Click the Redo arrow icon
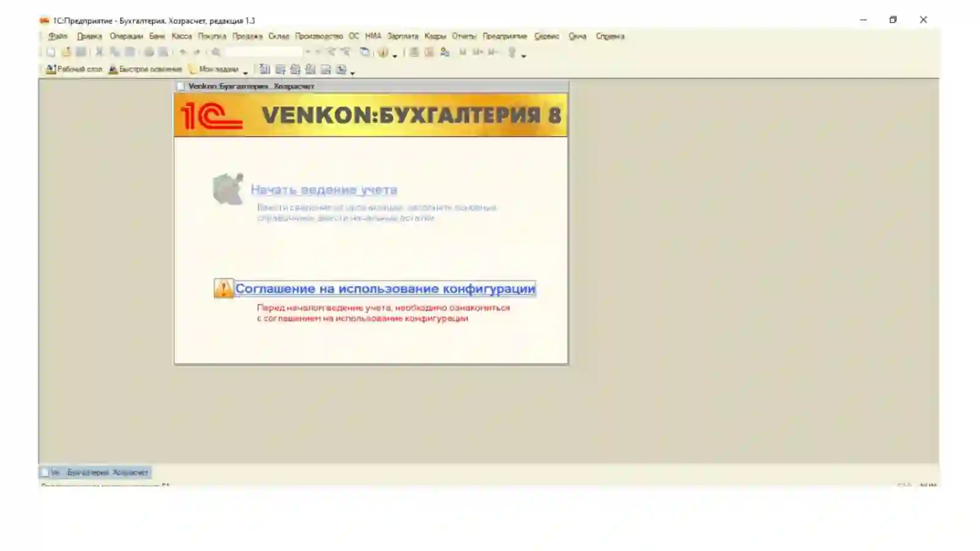The height and width of the screenshot is (551, 980). pos(197,52)
